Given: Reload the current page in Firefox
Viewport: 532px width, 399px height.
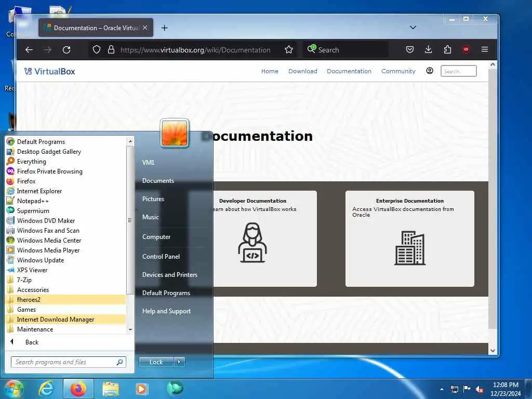Looking at the screenshot, I should [x=66, y=50].
